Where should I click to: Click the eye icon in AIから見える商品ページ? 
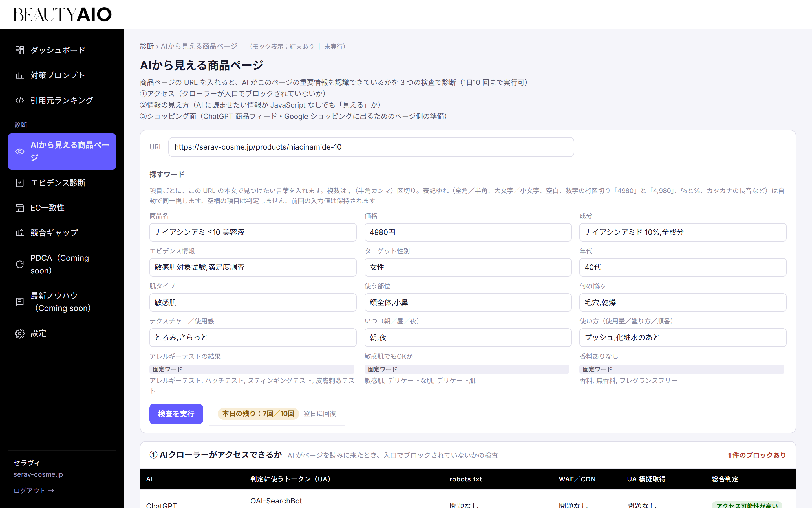point(20,152)
